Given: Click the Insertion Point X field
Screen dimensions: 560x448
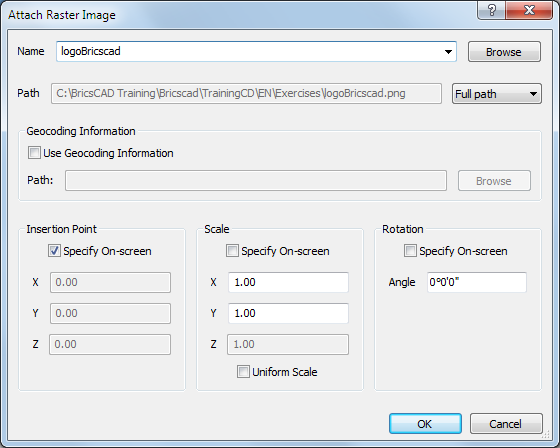Looking at the screenshot, I should pos(110,282).
